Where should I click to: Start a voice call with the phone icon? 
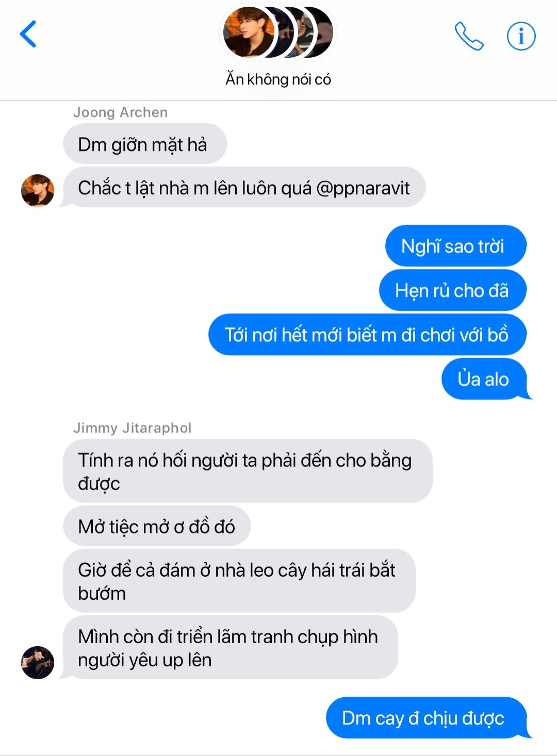coord(469,36)
